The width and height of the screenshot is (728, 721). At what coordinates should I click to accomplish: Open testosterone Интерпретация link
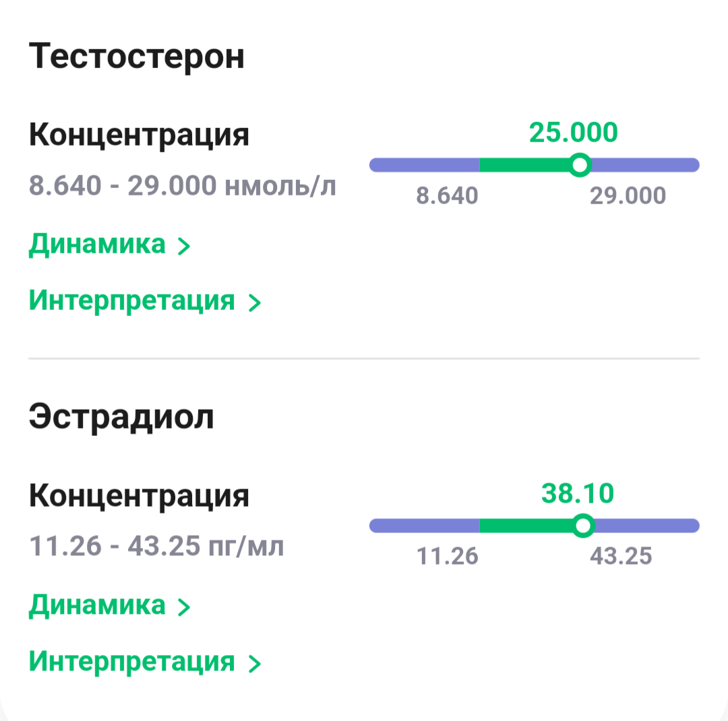(131, 301)
